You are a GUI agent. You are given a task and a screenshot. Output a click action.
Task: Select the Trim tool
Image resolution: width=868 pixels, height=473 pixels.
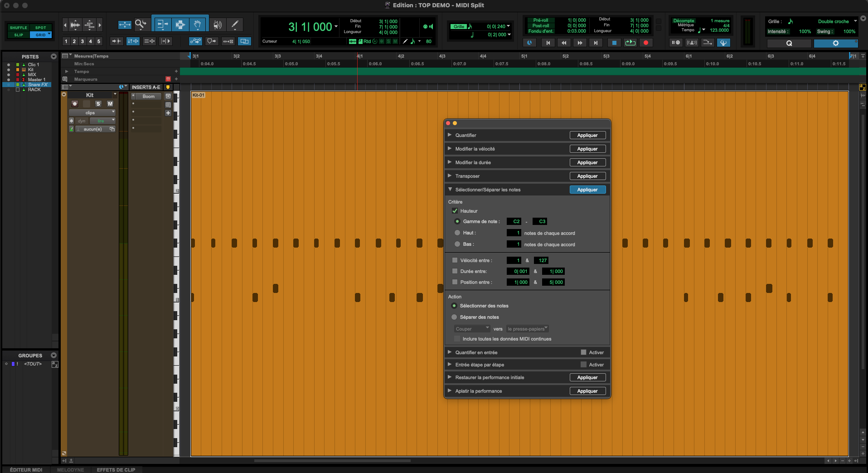click(x=162, y=24)
